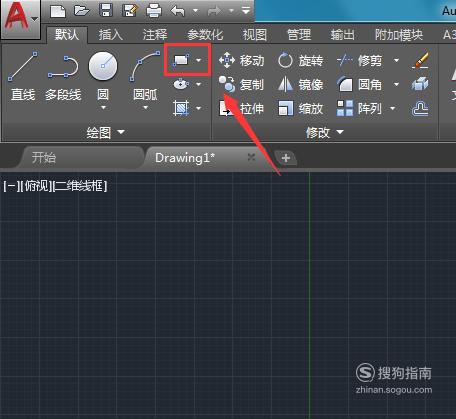Open the Trim (修剪) dropdown arrow
Screen dimensions: 456x419
(x=396, y=61)
